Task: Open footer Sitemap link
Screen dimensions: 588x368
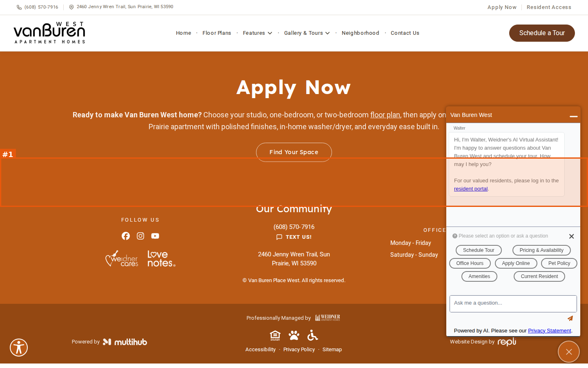Action: click(332, 350)
